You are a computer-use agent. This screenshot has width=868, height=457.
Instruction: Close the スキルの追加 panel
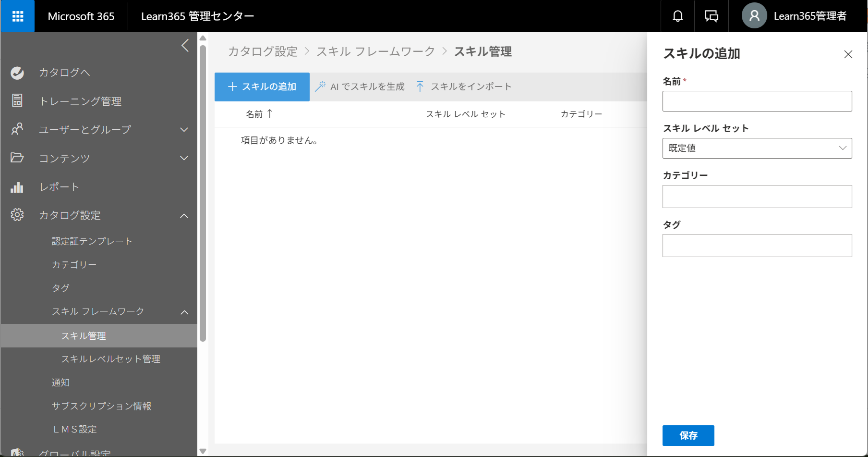pos(848,54)
